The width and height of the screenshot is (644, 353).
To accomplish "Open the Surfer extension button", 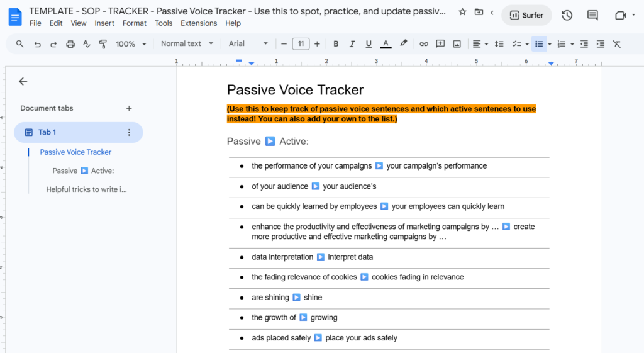I will coord(526,15).
